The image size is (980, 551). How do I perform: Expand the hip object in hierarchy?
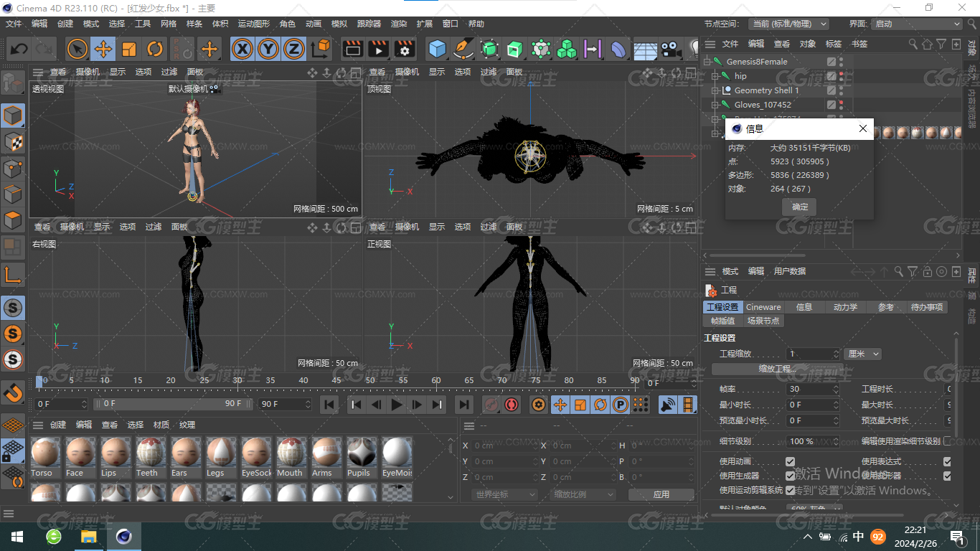[x=715, y=76]
